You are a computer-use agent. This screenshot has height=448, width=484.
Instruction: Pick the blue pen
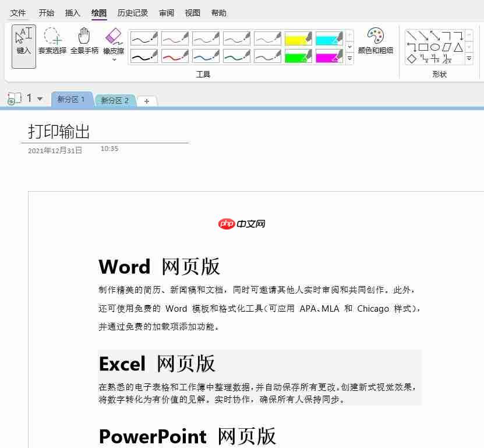(206, 56)
